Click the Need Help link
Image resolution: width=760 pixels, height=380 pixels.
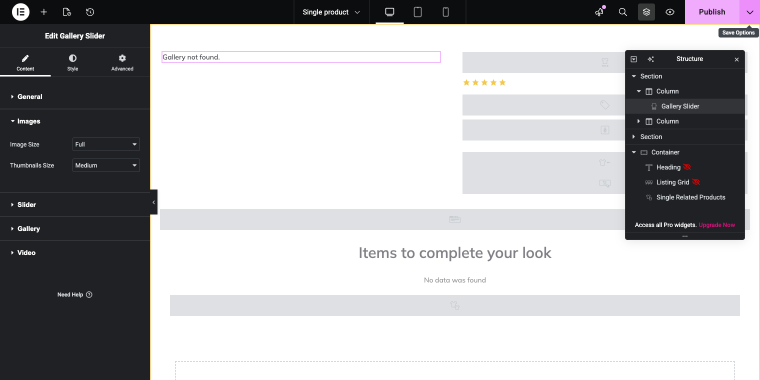pyautogui.click(x=75, y=295)
